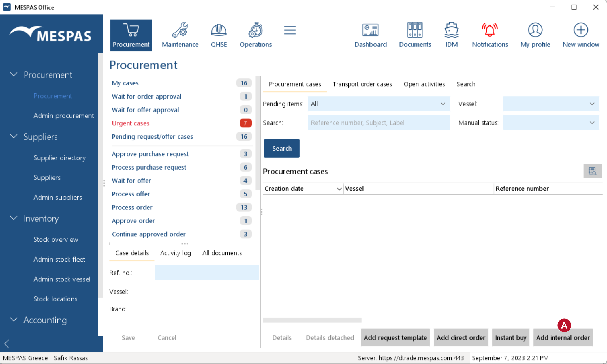
Task: Collapse the Procurement section in sidebar
Action: (x=14, y=74)
